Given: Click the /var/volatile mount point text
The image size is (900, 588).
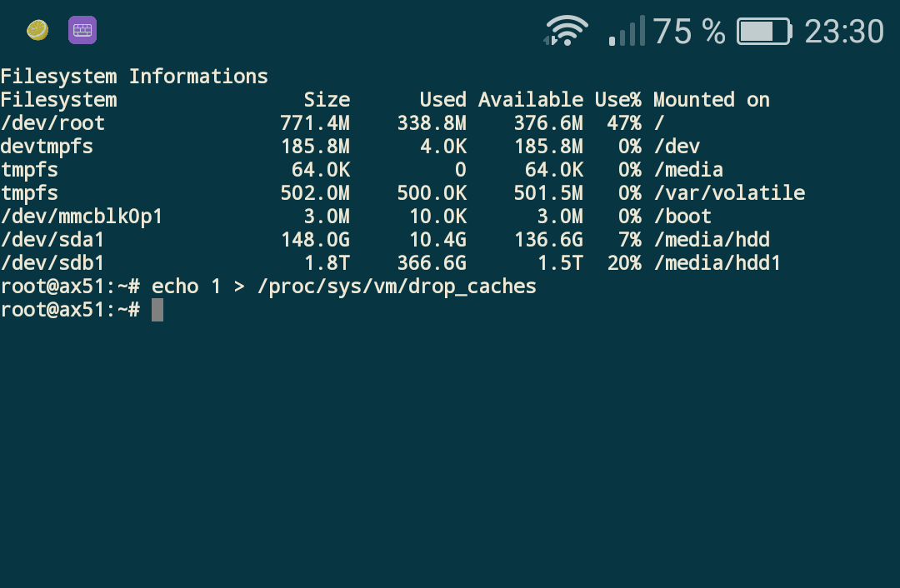Looking at the screenshot, I should [728, 193].
